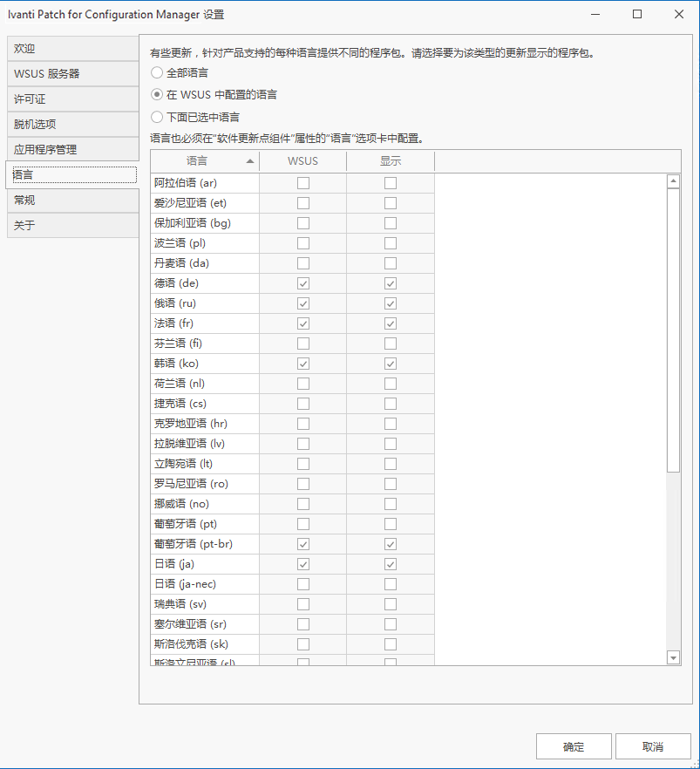Uncheck 显示 for 韩语 (ko)
700x769 pixels.
point(391,364)
